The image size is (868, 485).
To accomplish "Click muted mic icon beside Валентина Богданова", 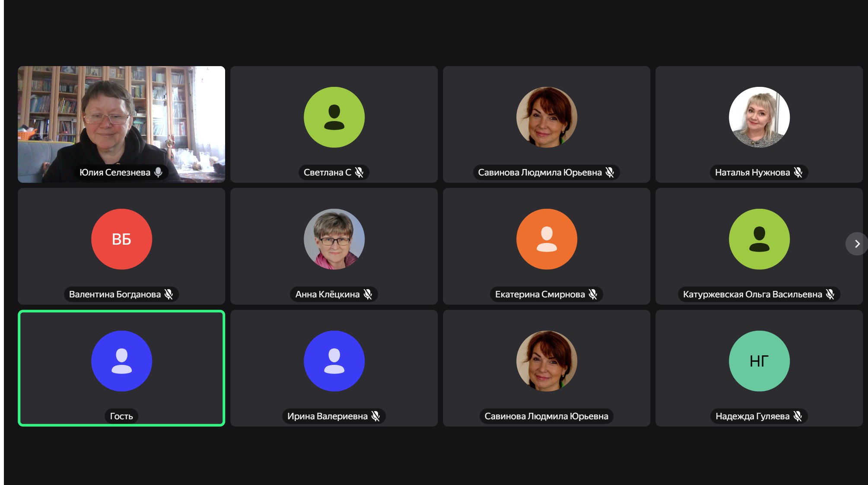I will tap(169, 294).
